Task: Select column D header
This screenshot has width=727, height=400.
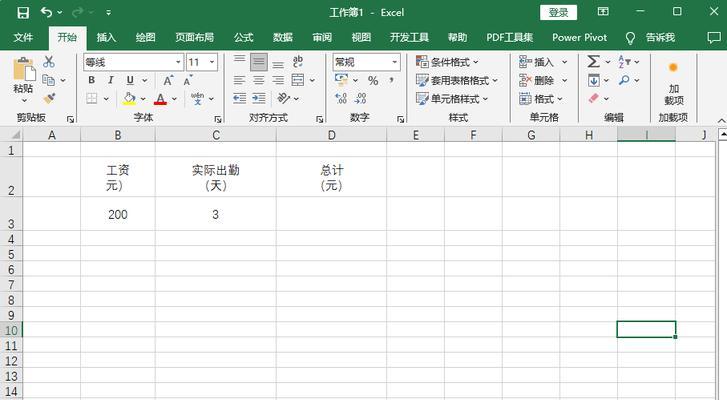Action: pyautogui.click(x=331, y=135)
